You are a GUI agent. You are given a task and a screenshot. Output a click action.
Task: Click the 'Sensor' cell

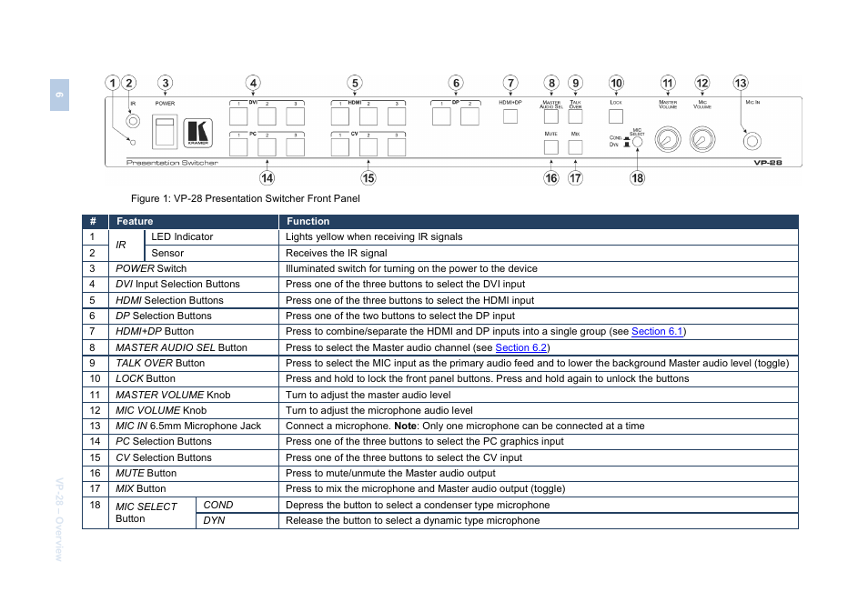[211, 253]
